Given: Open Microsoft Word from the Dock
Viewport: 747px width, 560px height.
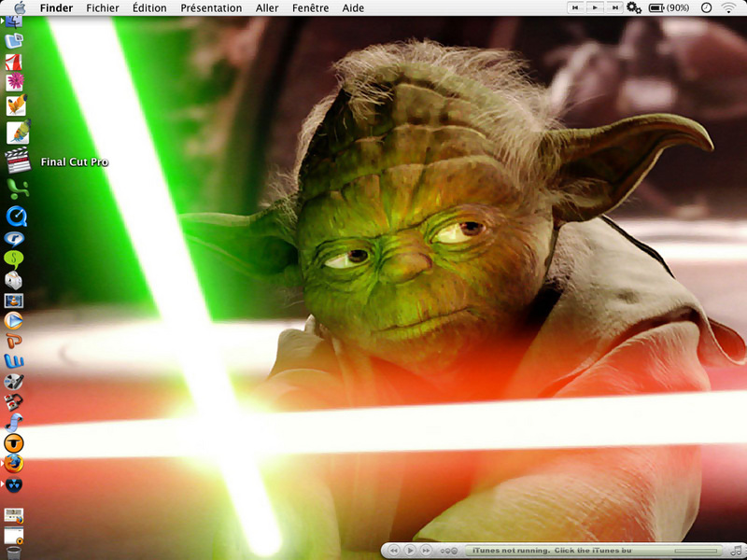Looking at the screenshot, I should tap(14, 361).
